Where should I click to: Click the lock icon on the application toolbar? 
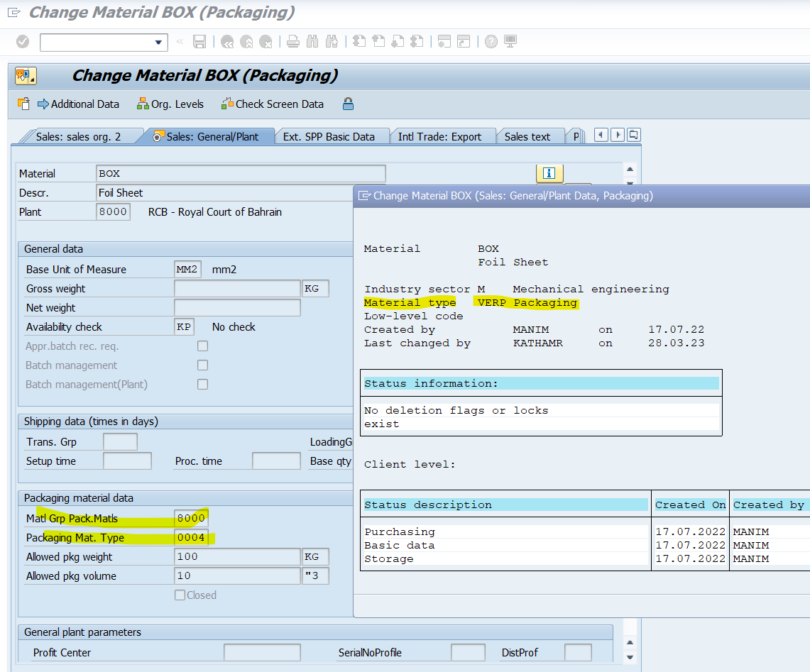point(348,104)
